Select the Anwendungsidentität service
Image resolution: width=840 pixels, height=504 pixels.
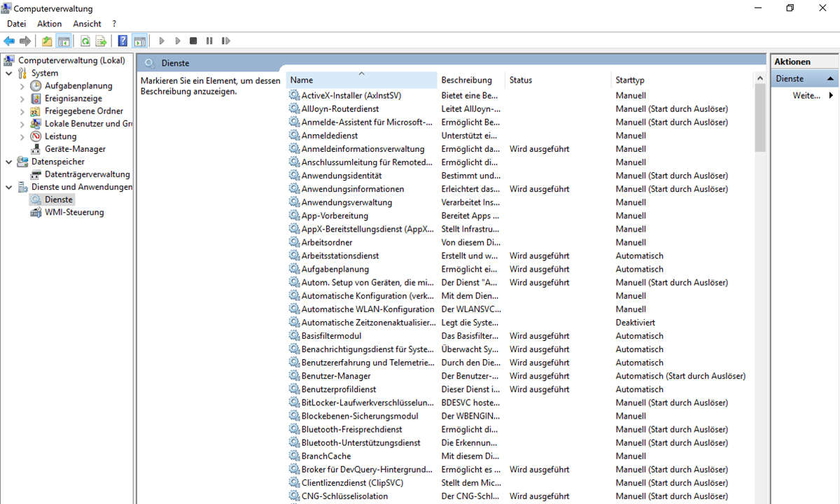coord(341,176)
